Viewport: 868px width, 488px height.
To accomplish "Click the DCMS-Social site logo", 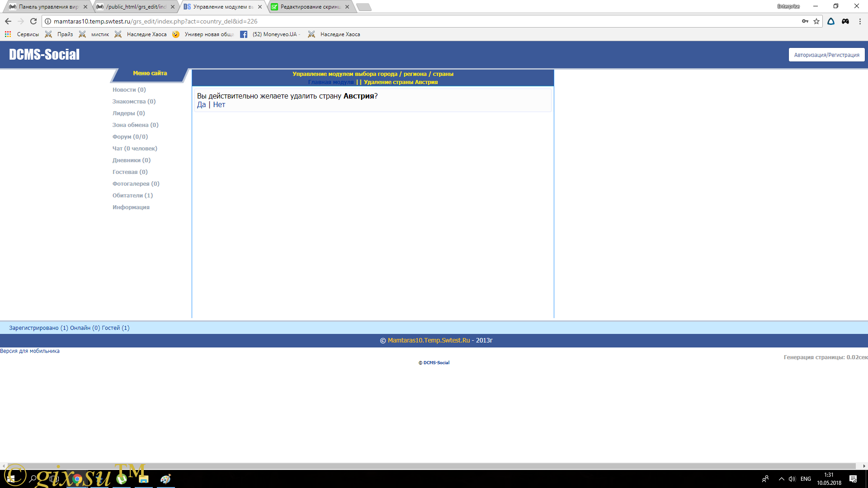I will [44, 55].
